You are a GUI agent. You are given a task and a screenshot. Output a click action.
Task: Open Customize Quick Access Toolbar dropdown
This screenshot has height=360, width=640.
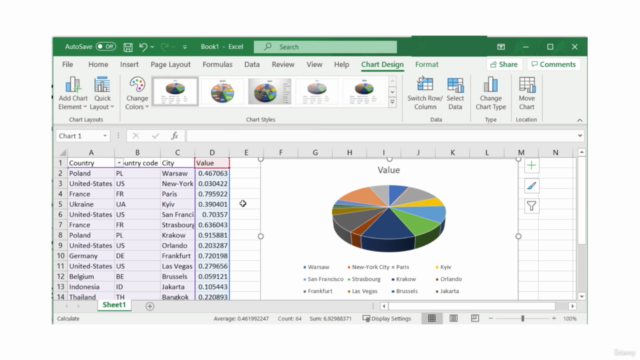(185, 47)
